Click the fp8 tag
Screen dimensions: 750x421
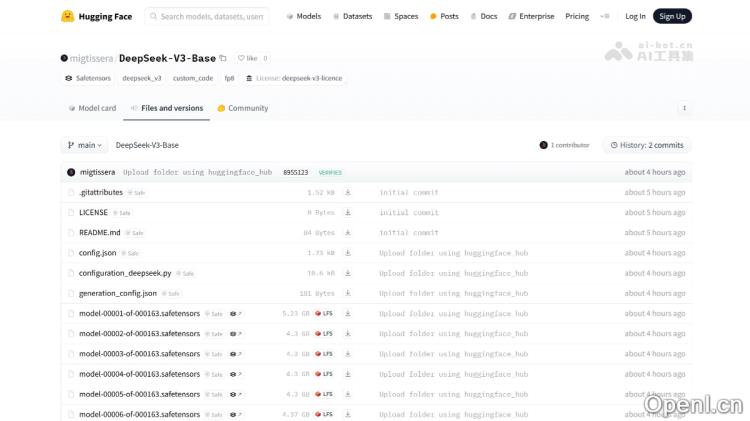tap(229, 78)
